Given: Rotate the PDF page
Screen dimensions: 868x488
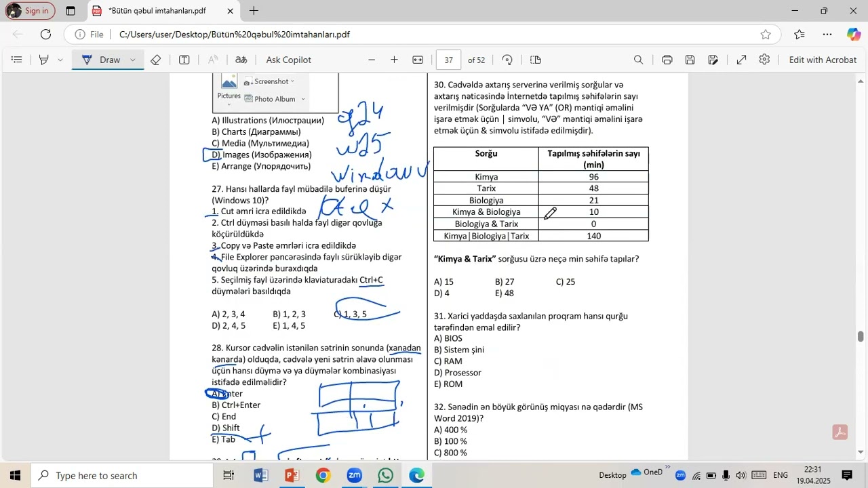Looking at the screenshot, I should [x=507, y=60].
